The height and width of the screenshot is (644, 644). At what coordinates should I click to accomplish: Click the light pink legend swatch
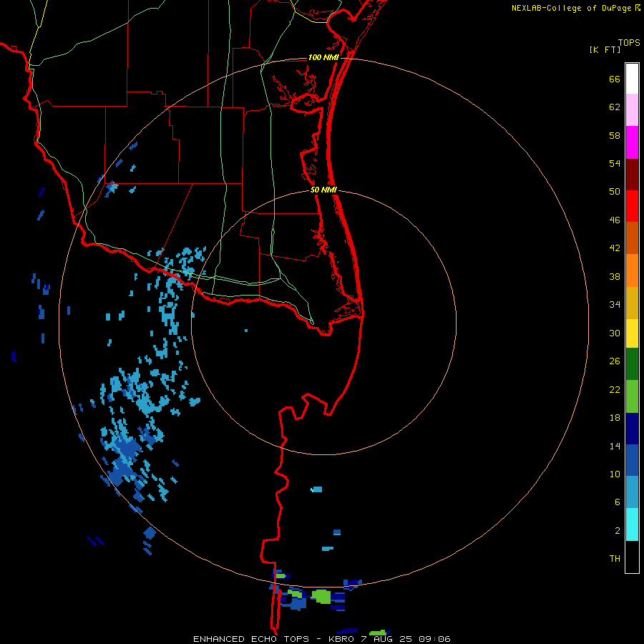click(632, 109)
